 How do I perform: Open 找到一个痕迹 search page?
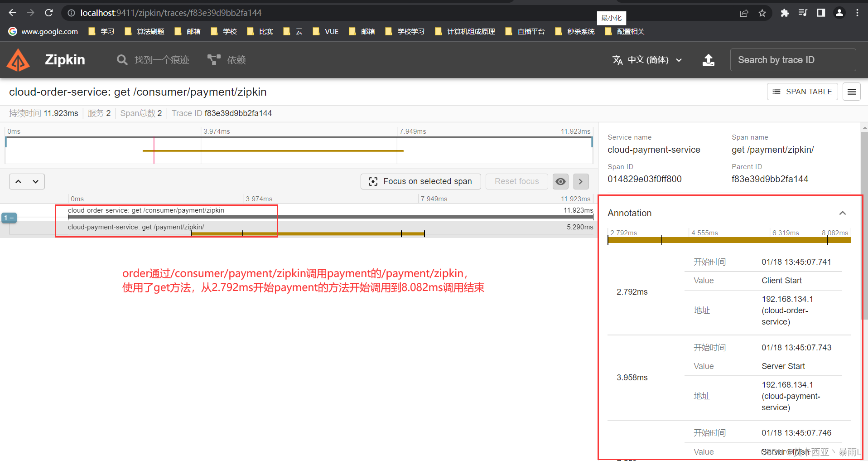tap(153, 60)
